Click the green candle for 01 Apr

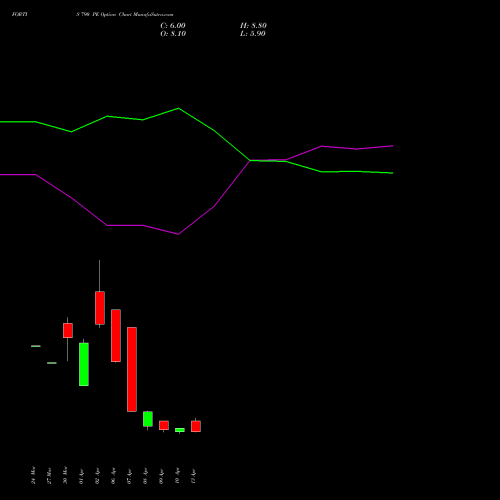pos(84,364)
